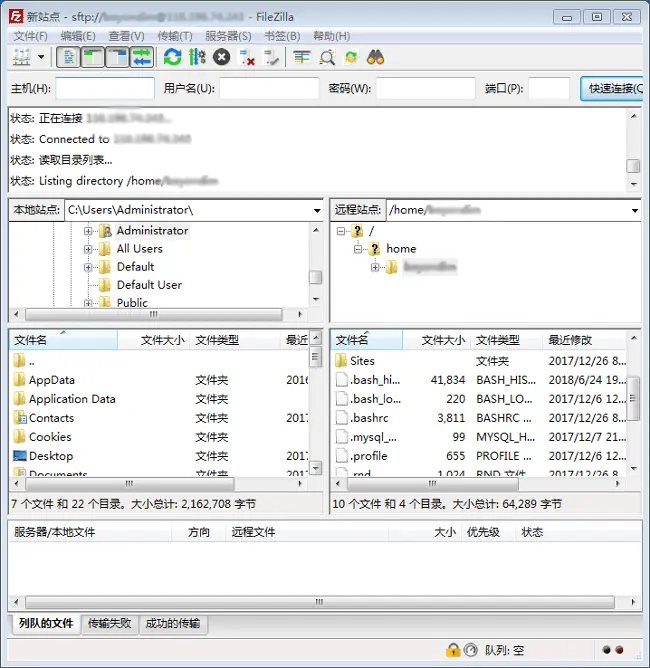Disconnect from the current server
The width and height of the screenshot is (650, 668).
[x=247, y=57]
